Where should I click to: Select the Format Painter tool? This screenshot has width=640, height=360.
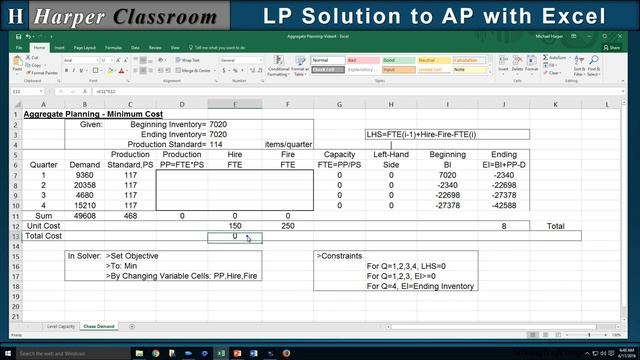click(x=42, y=73)
